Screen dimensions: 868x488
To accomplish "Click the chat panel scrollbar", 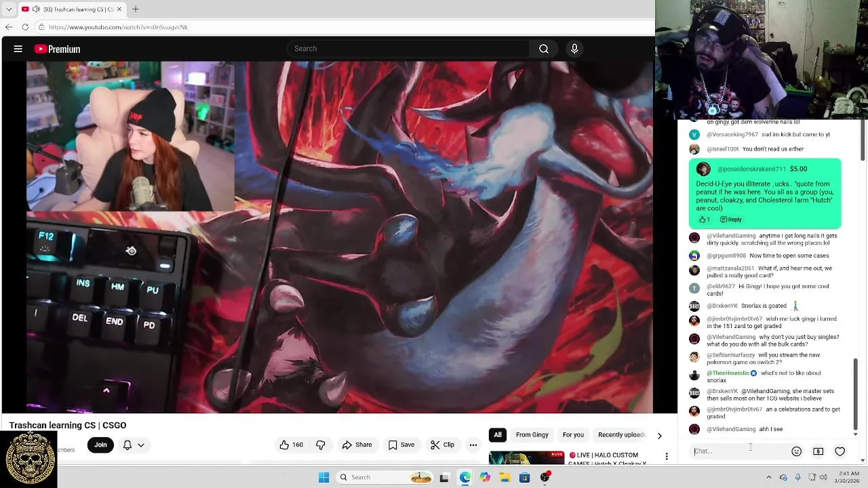I will (x=855, y=394).
